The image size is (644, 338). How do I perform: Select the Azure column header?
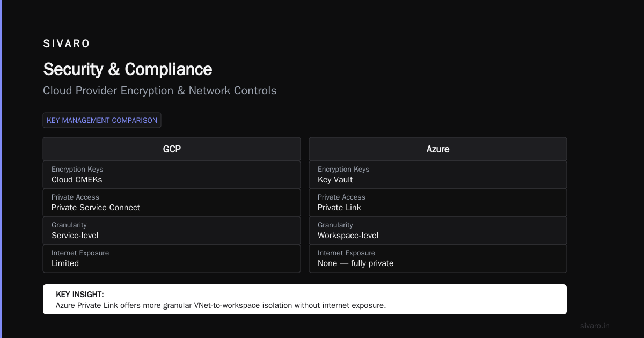[438, 149]
